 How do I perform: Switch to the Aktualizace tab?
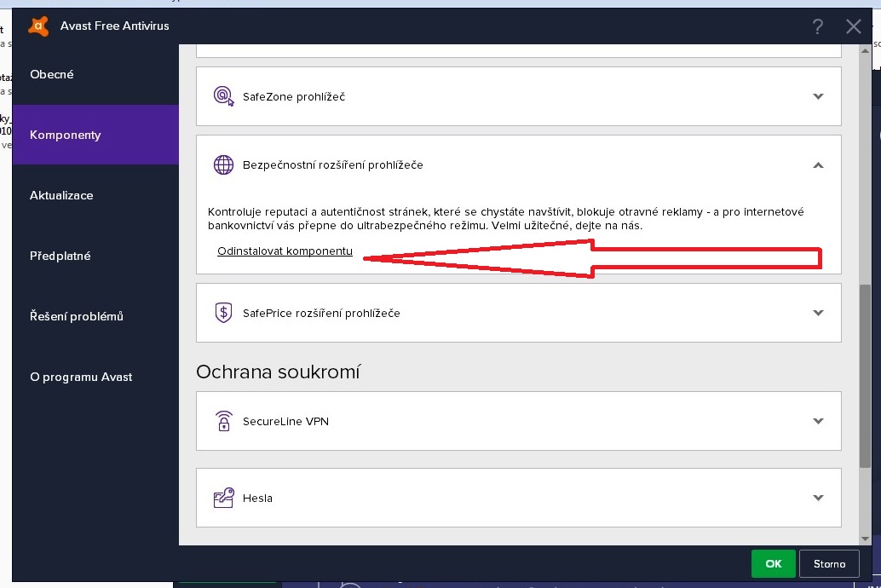[x=95, y=195]
